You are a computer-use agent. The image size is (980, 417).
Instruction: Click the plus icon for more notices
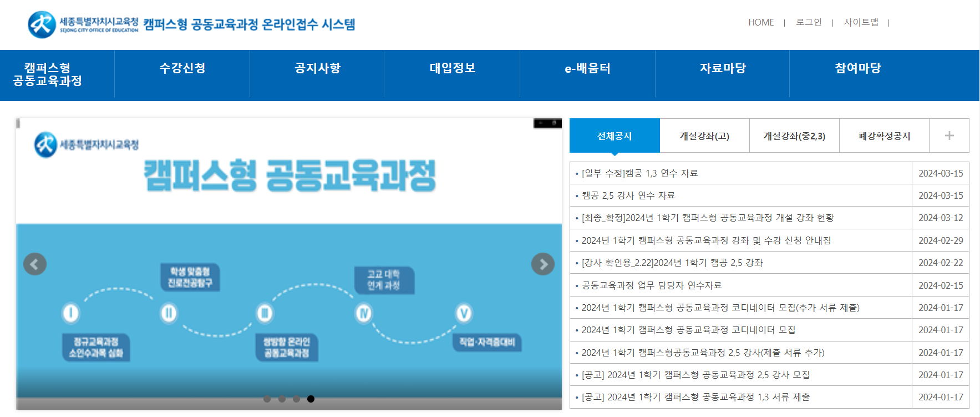click(949, 135)
